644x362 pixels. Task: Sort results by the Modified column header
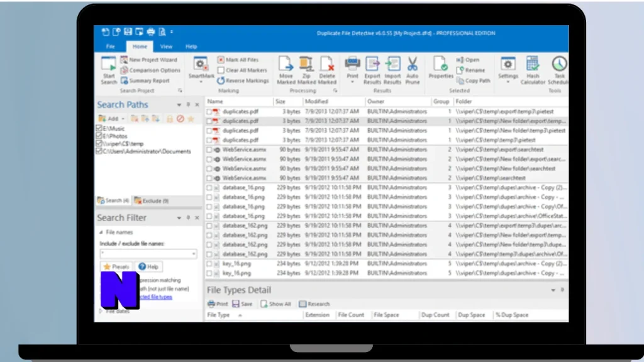tap(333, 101)
